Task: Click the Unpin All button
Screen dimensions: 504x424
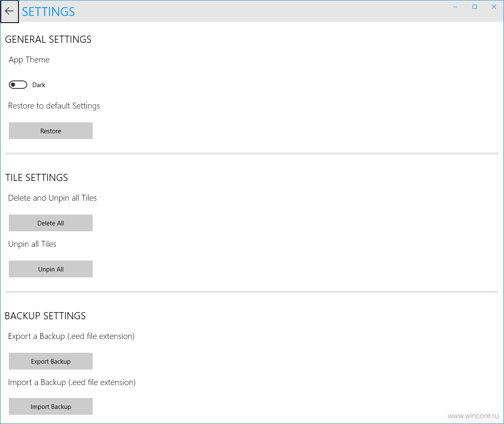Action: pos(51,269)
